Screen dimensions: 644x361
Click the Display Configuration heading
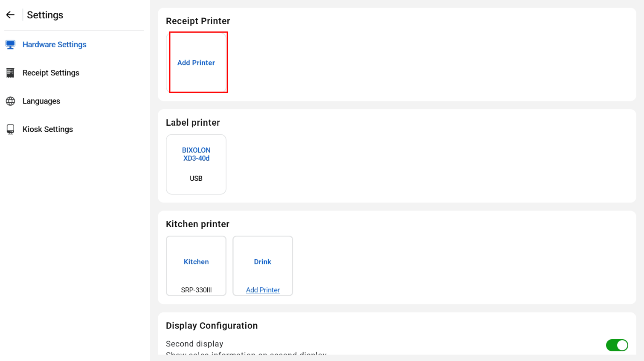[x=212, y=325]
